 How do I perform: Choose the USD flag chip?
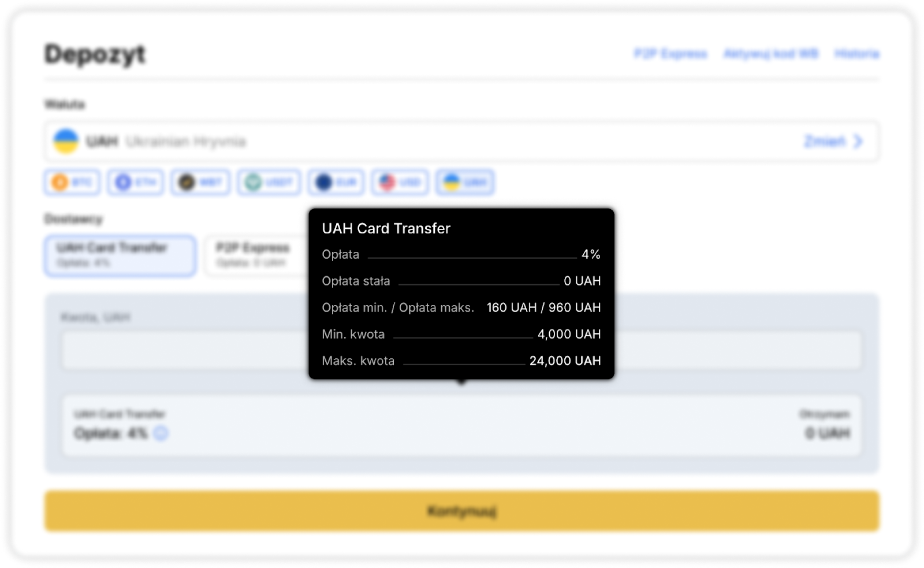coord(400,183)
